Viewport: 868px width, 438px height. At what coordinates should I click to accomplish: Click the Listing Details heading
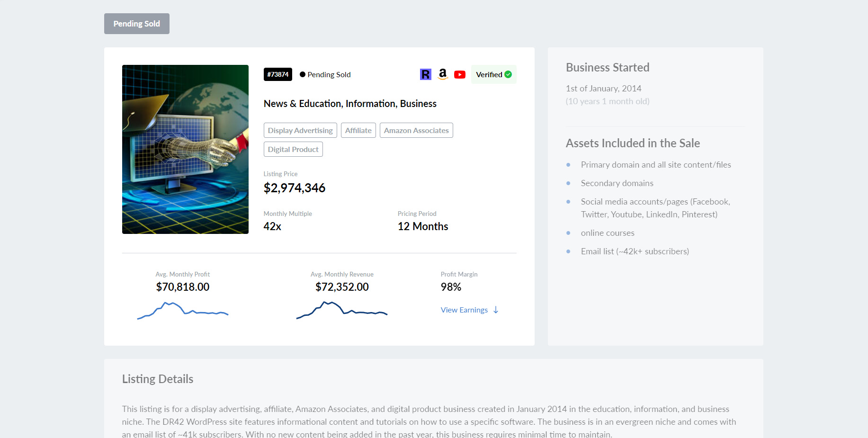tap(158, 379)
